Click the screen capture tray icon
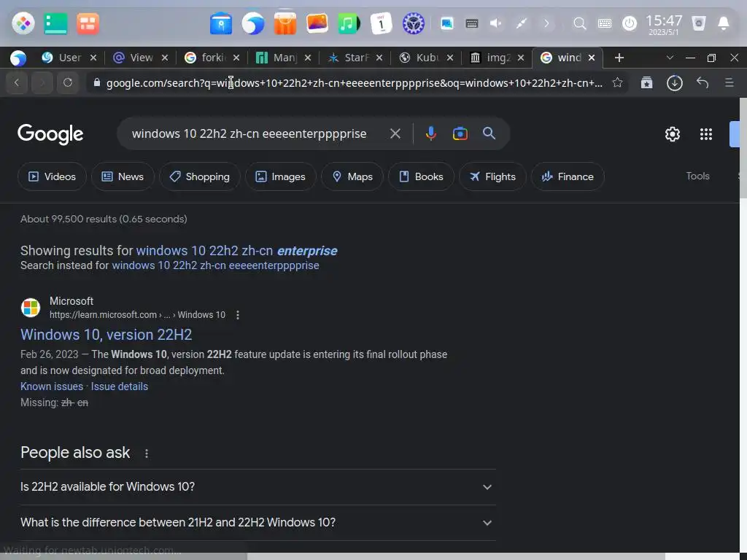The image size is (747, 560). pos(447,23)
